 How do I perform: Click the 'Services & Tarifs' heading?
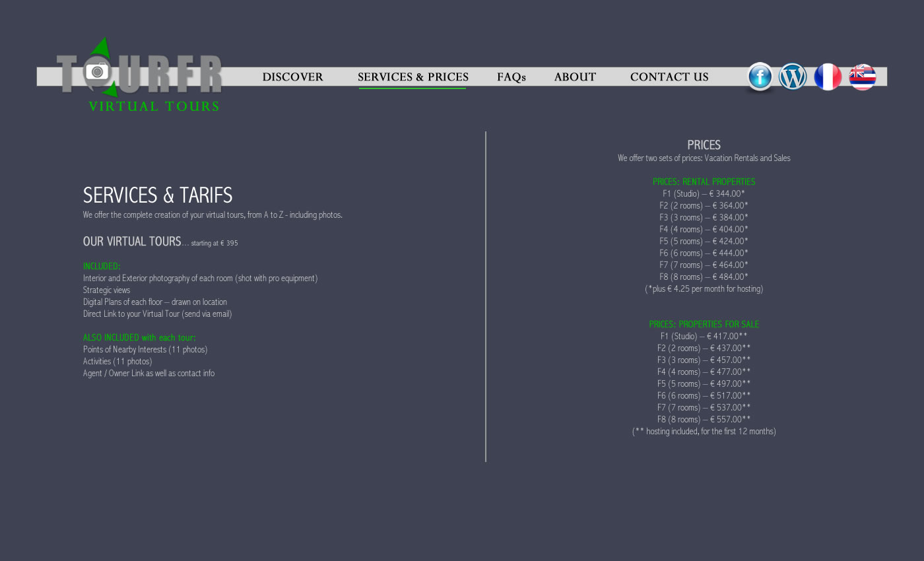coord(158,195)
